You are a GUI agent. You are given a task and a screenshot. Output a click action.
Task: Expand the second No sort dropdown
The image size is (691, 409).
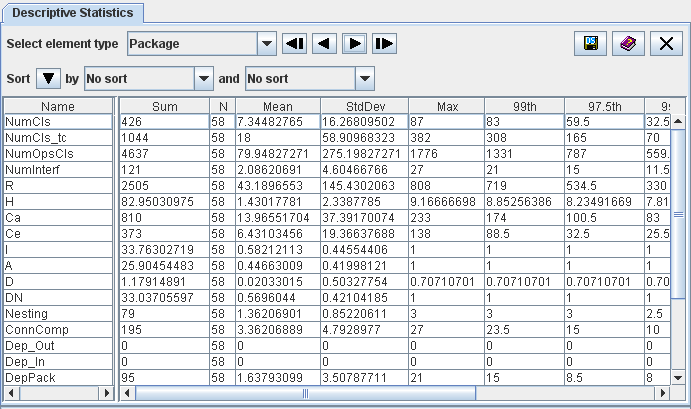(365, 78)
